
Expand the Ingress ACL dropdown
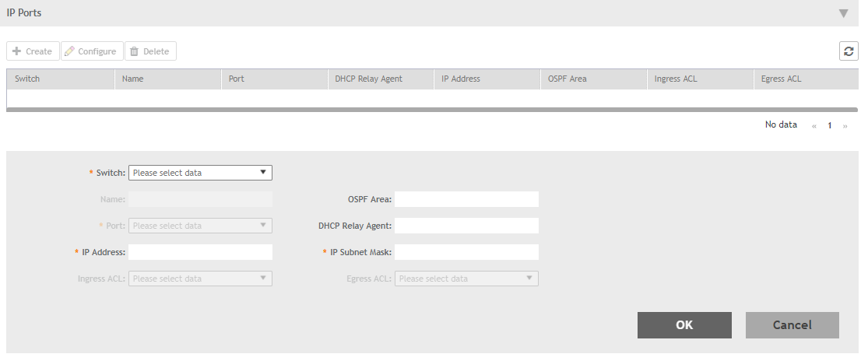point(200,279)
